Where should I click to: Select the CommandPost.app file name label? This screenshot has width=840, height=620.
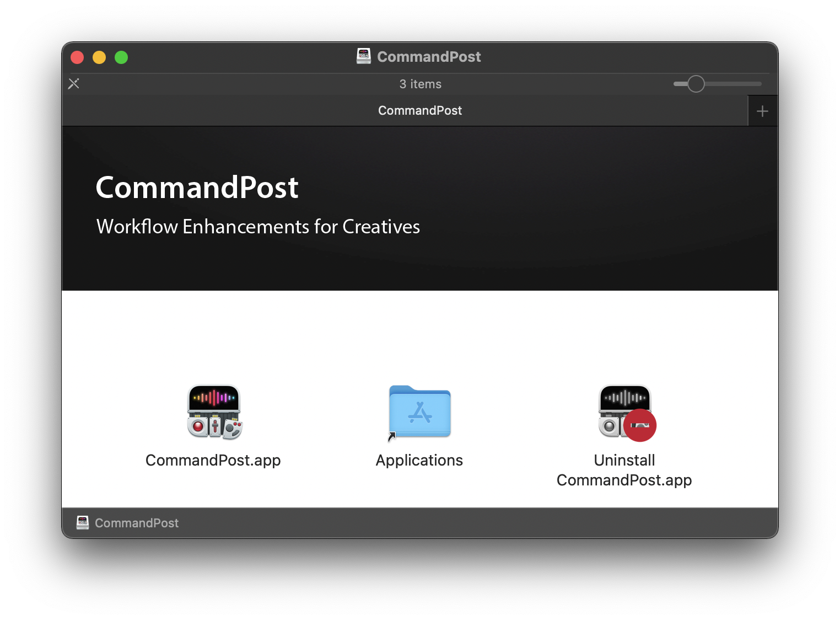pyautogui.click(x=213, y=460)
